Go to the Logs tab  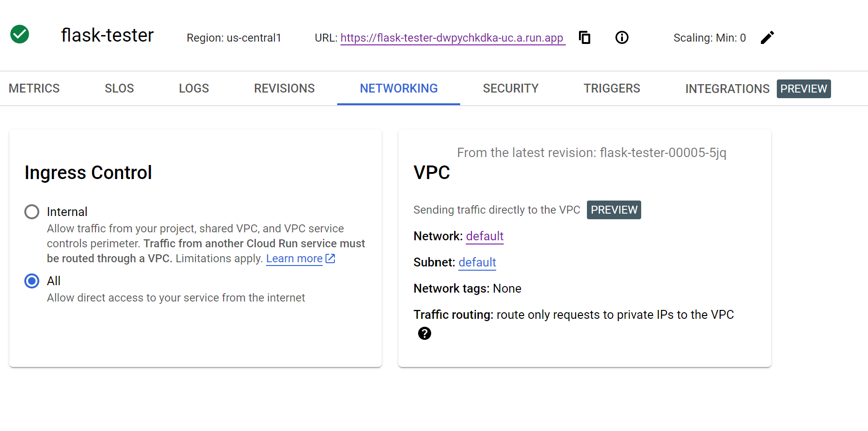point(194,88)
